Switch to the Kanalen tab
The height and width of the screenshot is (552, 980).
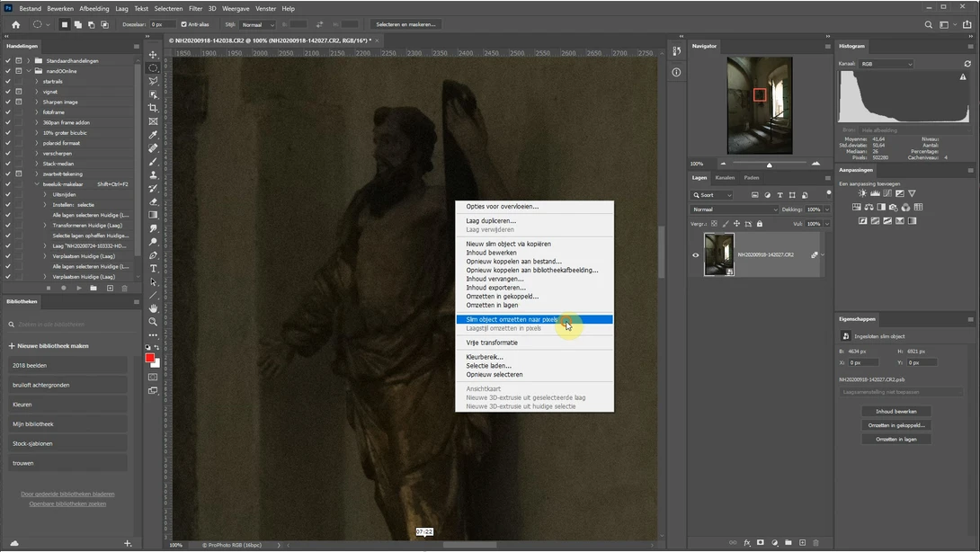[725, 177]
